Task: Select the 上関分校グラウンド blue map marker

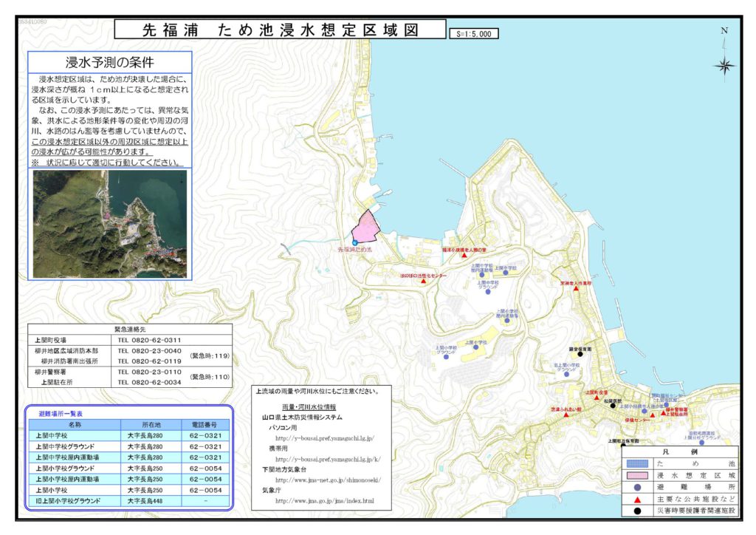Action: click(701, 443)
